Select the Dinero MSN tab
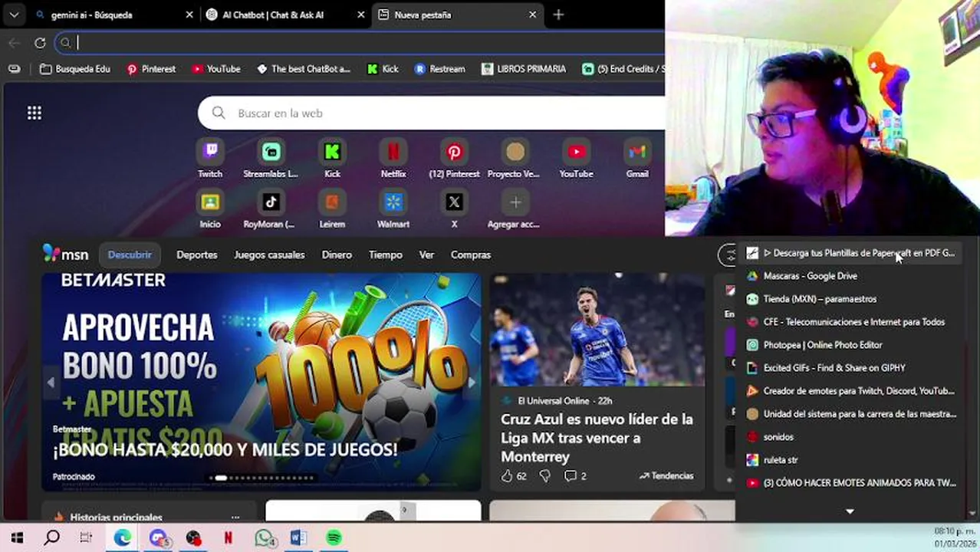980x552 pixels. [x=337, y=255]
